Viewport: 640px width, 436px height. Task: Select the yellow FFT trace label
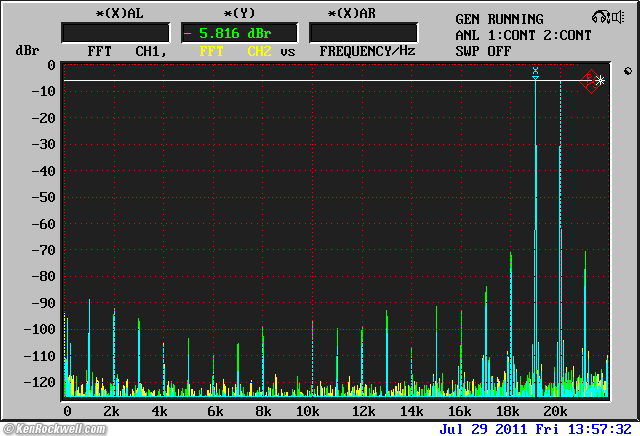212,50
